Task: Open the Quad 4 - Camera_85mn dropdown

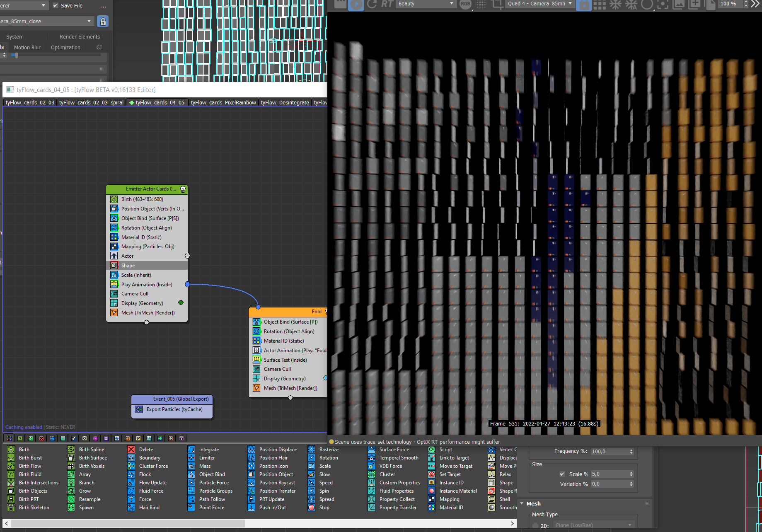Action: pyautogui.click(x=540, y=4)
